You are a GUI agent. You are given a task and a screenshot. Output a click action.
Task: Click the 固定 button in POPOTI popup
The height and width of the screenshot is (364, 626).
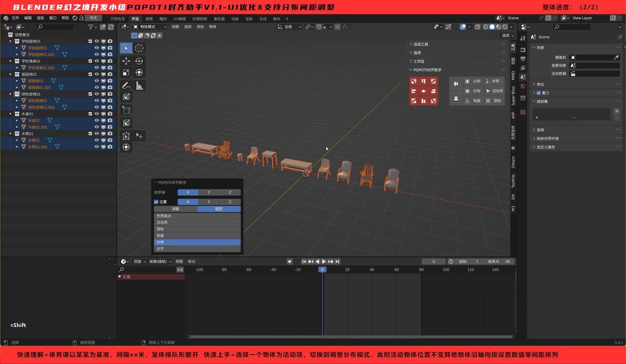(219, 209)
